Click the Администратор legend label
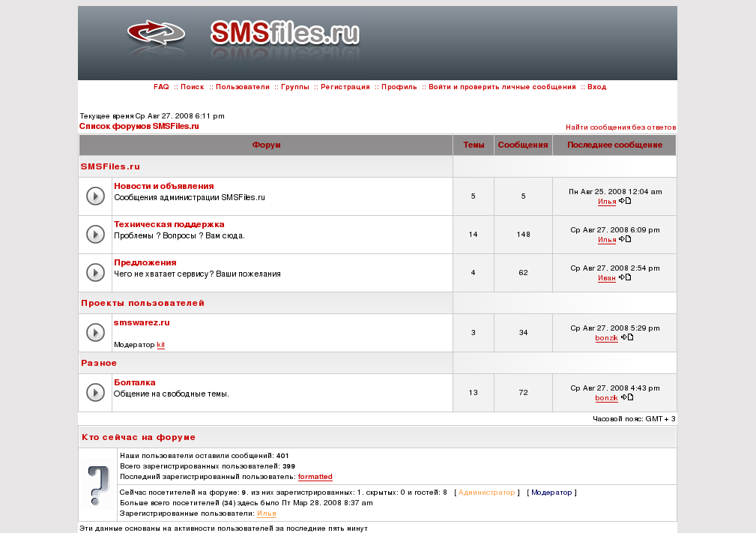 [486, 493]
